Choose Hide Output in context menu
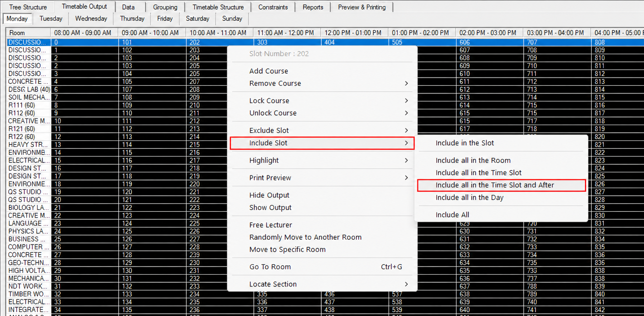Viewport: 644px width, 316px height. click(x=322, y=195)
